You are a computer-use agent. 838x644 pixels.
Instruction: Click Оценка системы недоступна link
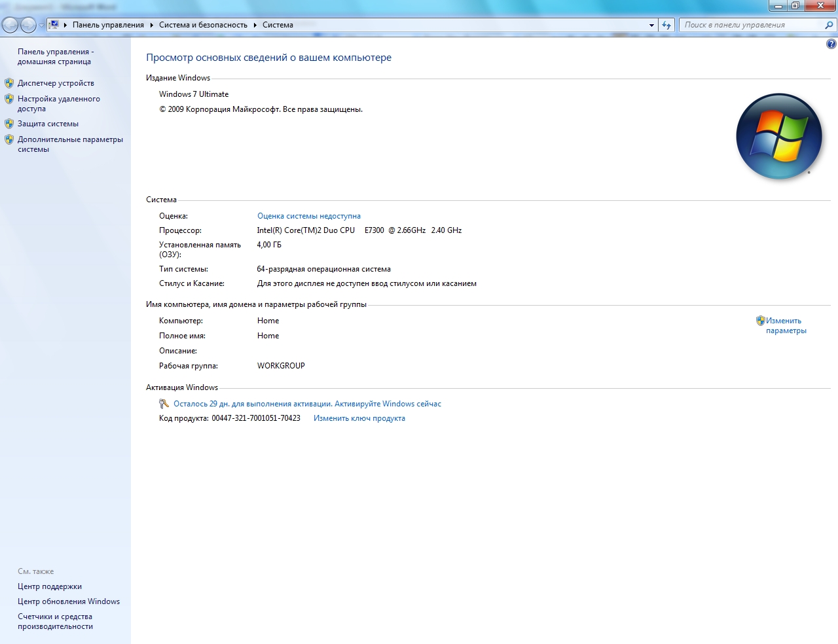pyautogui.click(x=309, y=216)
